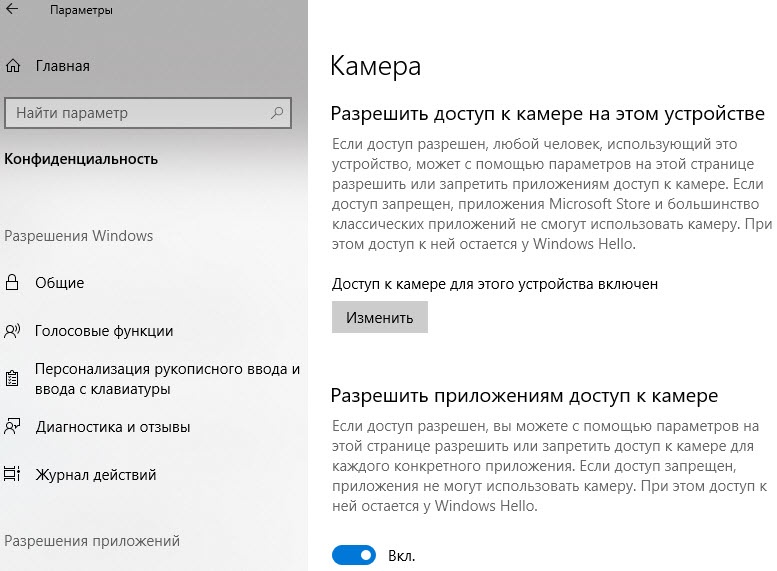Click the Диагностика и отзывы feedback icon
This screenshot has width=777, height=571.
(13, 427)
